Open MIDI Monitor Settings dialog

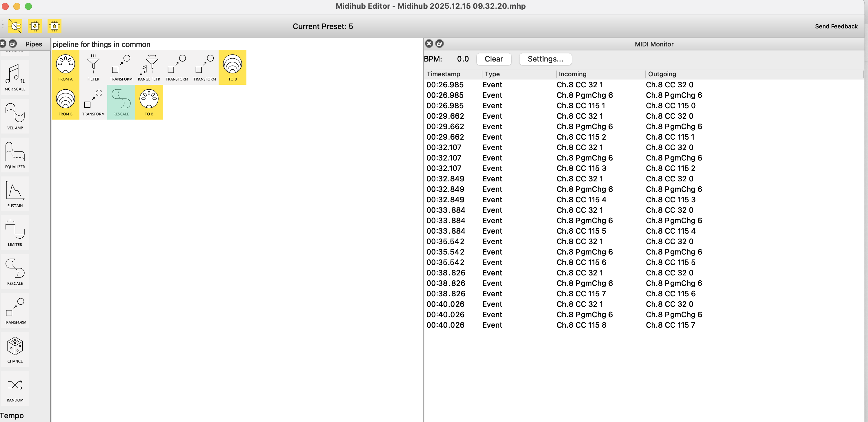(545, 59)
